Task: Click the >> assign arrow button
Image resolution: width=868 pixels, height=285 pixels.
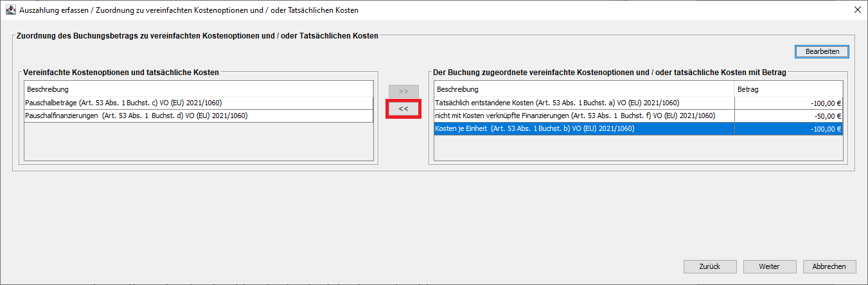Action: (403, 92)
